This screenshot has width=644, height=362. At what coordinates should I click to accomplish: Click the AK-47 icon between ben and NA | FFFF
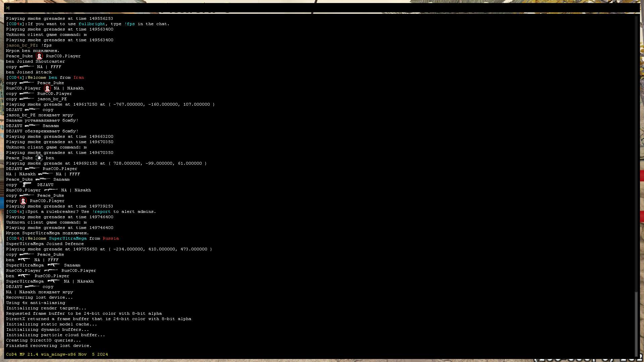pos(24,259)
